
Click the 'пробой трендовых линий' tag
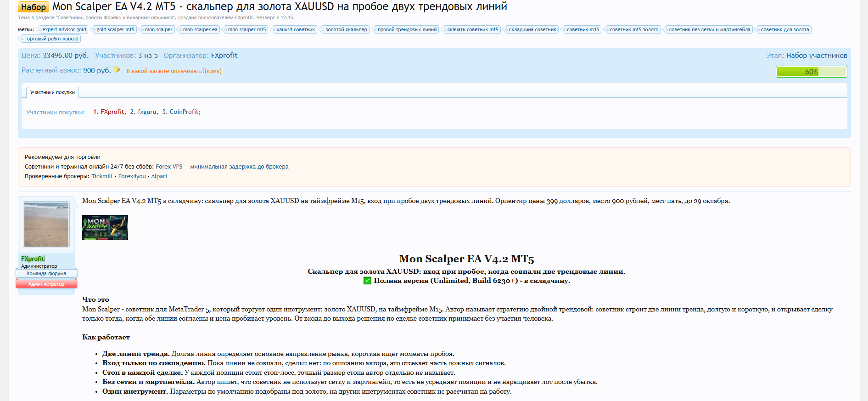(x=405, y=29)
